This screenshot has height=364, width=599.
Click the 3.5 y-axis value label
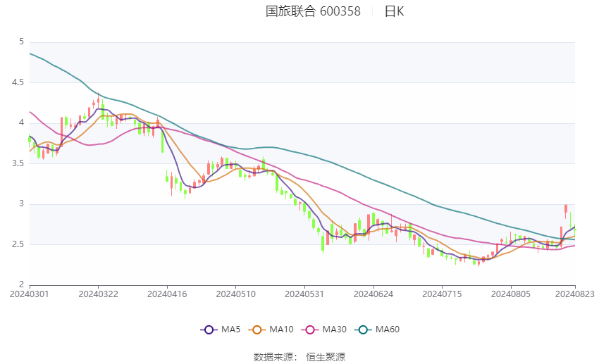[x=18, y=163]
